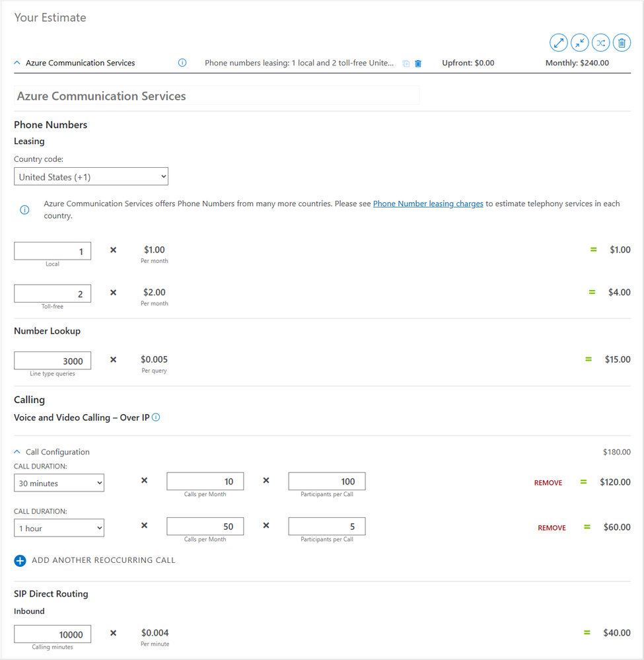
Task: Click the info icon next to Voice and Video Calling – Over IP
Action: coord(156,417)
